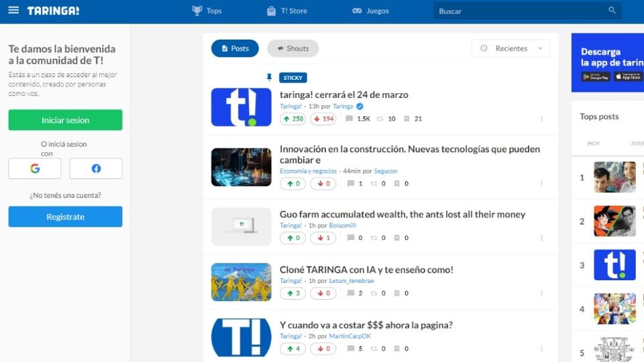
Task: Open top post number 2 thumbnail
Action: [614, 221]
